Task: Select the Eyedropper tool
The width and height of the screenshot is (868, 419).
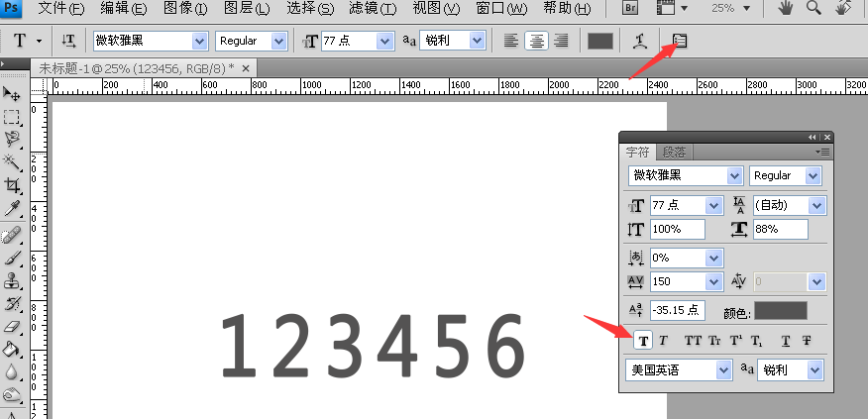Action: coord(12,209)
